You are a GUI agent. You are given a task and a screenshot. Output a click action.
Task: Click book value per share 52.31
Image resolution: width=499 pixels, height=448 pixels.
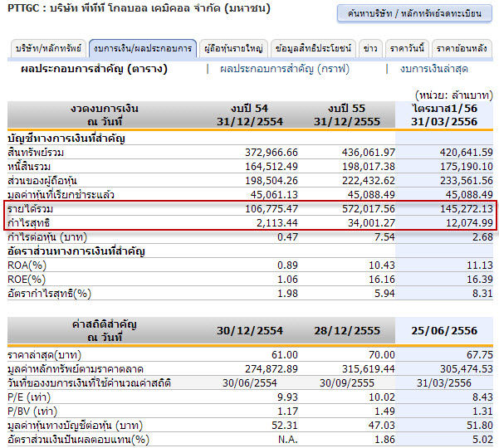[285, 426]
